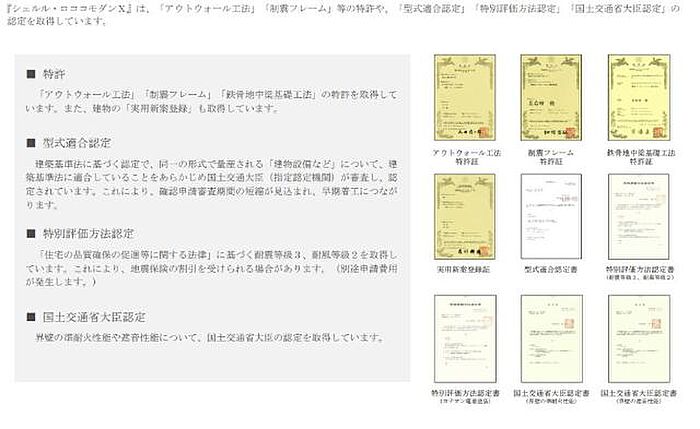
Task: Click the square bullet beside 国土交通大臣認定 heading
Action: tap(30, 317)
